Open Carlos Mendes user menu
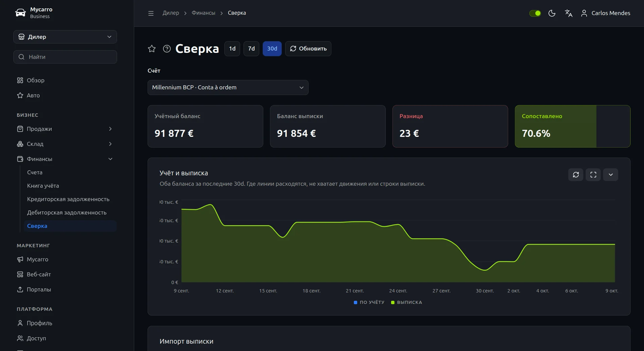The image size is (644, 351). tap(605, 13)
